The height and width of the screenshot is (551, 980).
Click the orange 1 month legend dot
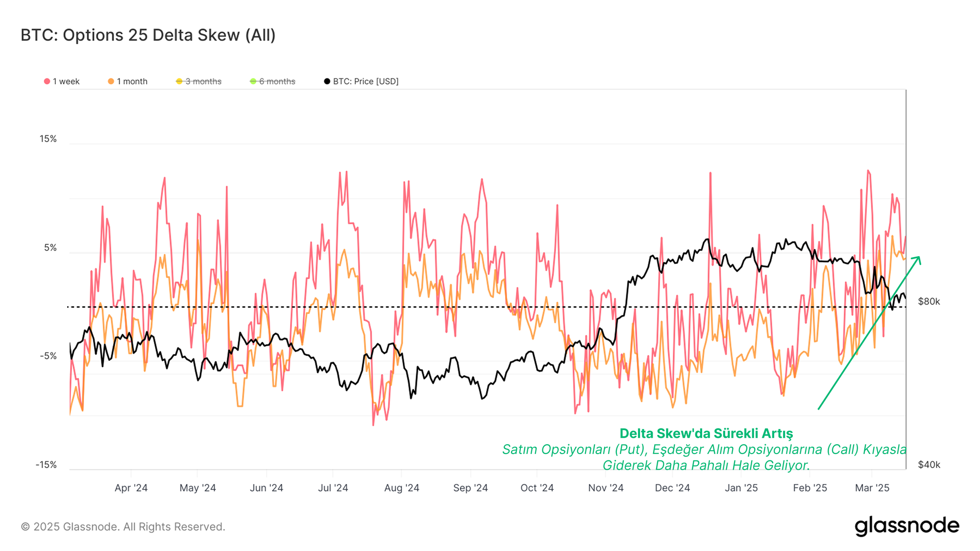(111, 81)
